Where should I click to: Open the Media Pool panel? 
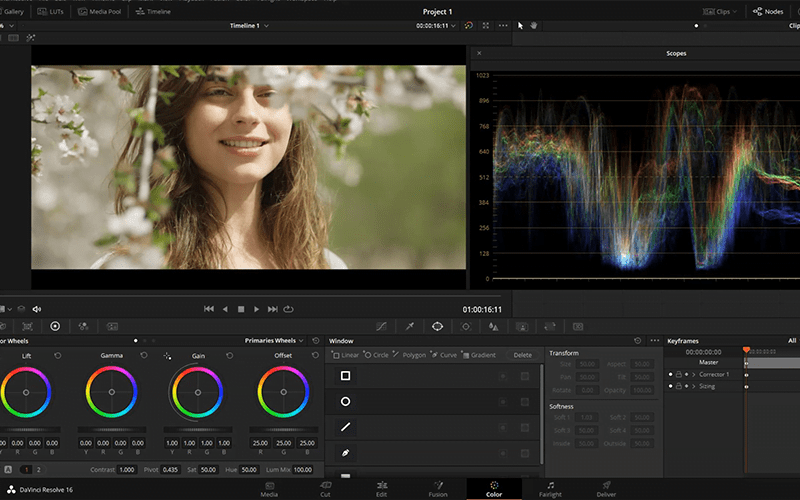click(x=99, y=11)
